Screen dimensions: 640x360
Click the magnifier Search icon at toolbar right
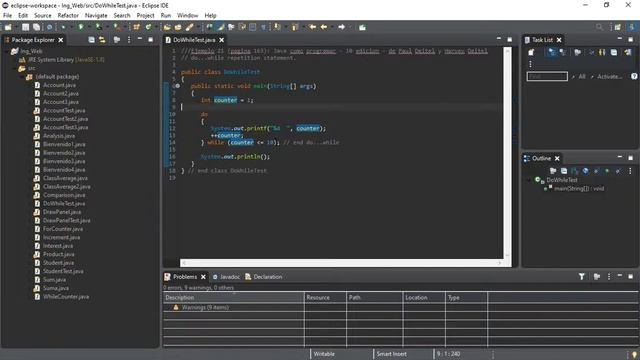click(599, 27)
